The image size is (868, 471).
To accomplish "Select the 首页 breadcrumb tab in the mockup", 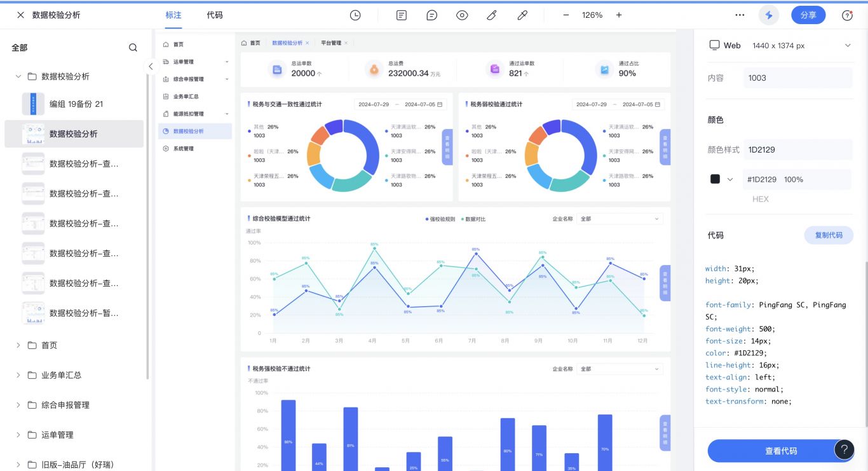I will 251,43.
